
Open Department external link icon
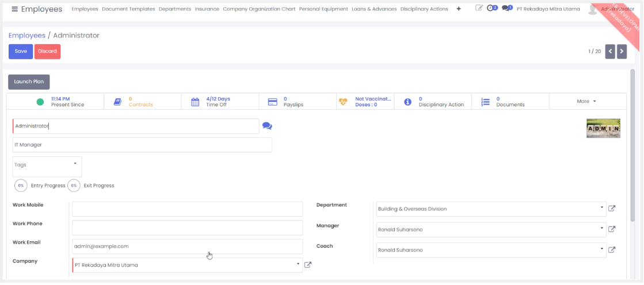pyautogui.click(x=612, y=209)
